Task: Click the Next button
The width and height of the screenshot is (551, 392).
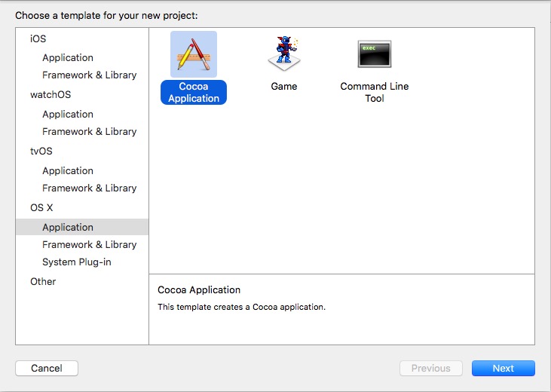Action: [504, 368]
